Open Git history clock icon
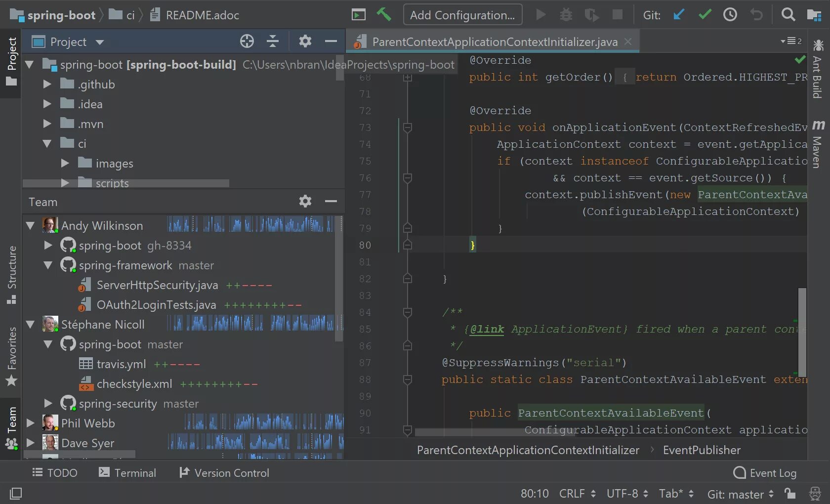This screenshot has width=830, height=504. [730, 15]
